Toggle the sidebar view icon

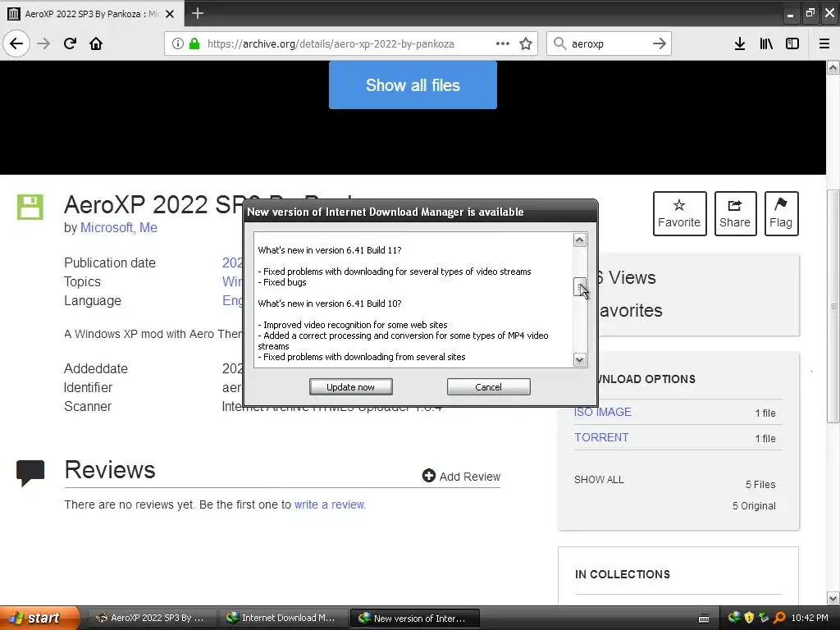click(792, 43)
